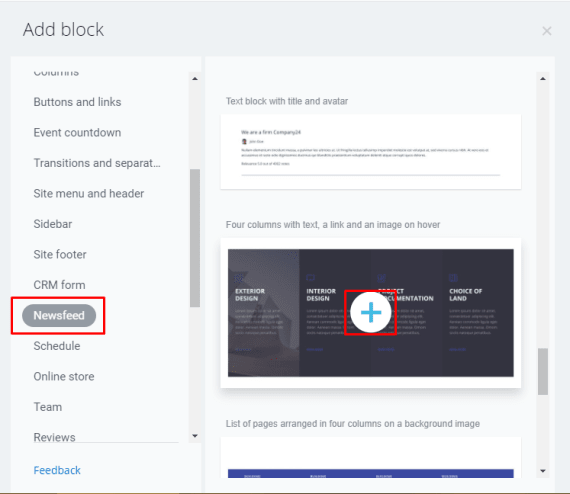The image size is (570, 494).
Task: Click the Choice of Land column in preview
Action: pyautogui.click(x=478, y=313)
